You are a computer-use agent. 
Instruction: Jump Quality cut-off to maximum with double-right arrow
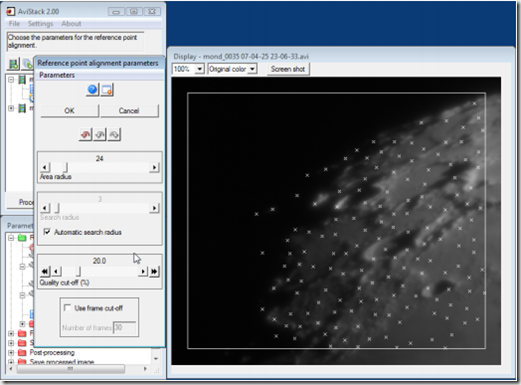click(154, 271)
